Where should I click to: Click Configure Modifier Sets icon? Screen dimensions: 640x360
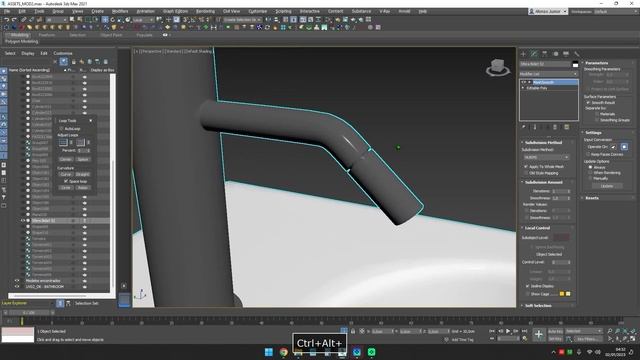(x=567, y=127)
